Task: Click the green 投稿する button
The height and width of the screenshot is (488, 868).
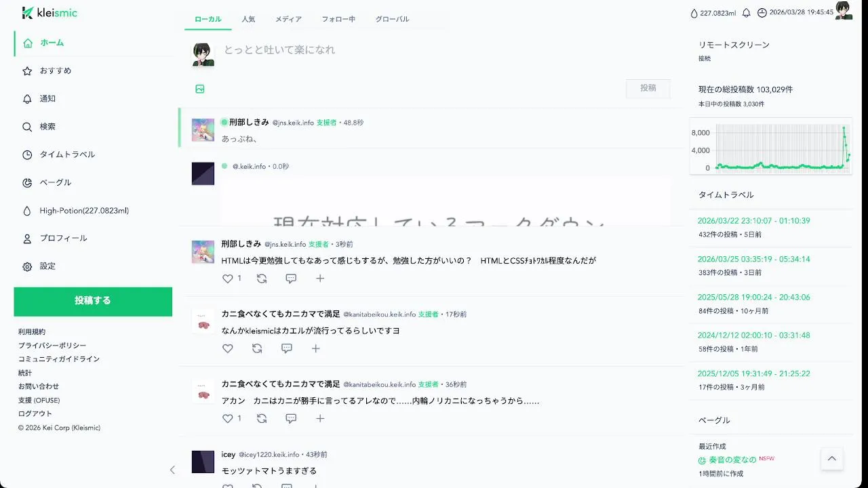Action: coord(93,301)
